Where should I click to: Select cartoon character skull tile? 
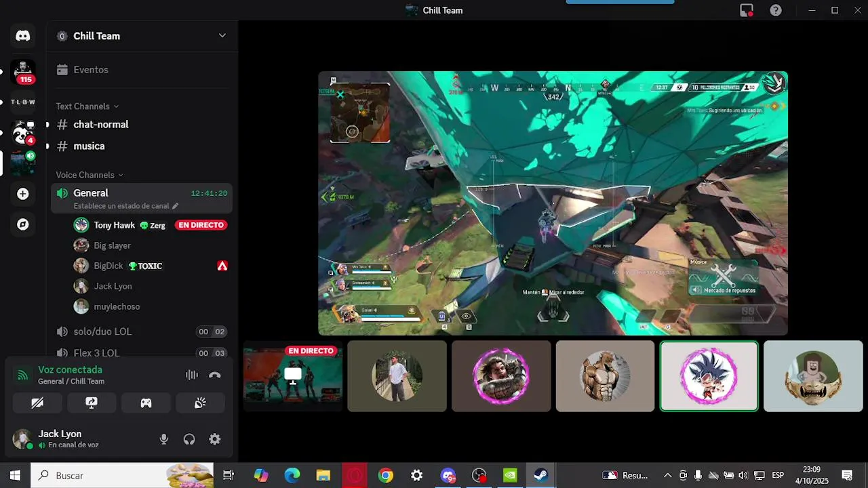[813, 376]
